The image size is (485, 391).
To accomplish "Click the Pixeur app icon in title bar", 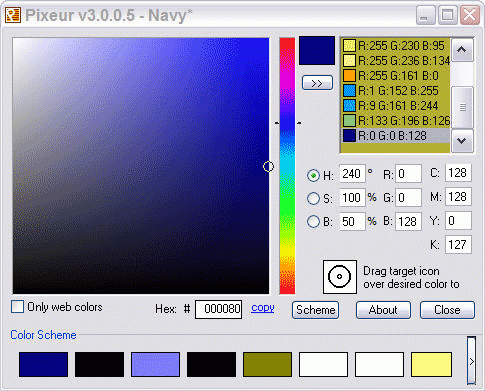I will click(13, 15).
